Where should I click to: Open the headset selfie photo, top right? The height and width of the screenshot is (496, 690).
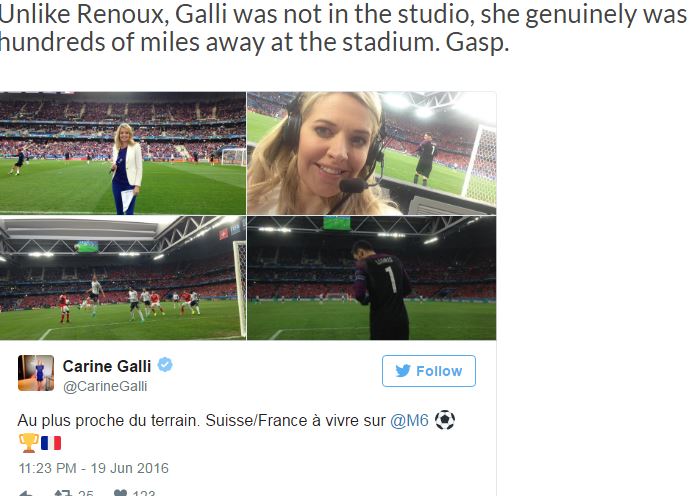(x=371, y=152)
